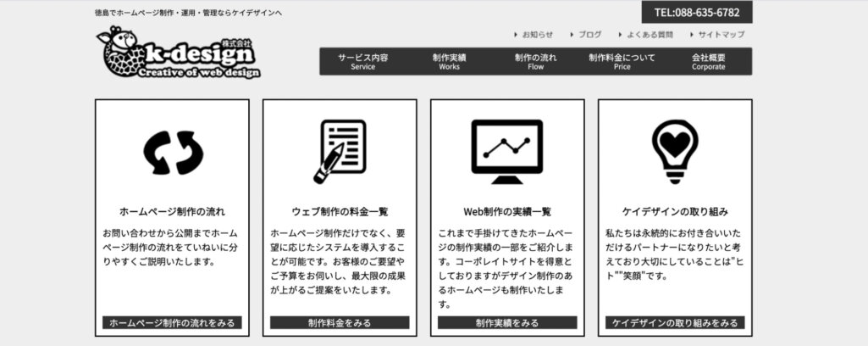Click the heart lightbulb icon
The width and height of the screenshot is (868, 346).
click(675, 151)
